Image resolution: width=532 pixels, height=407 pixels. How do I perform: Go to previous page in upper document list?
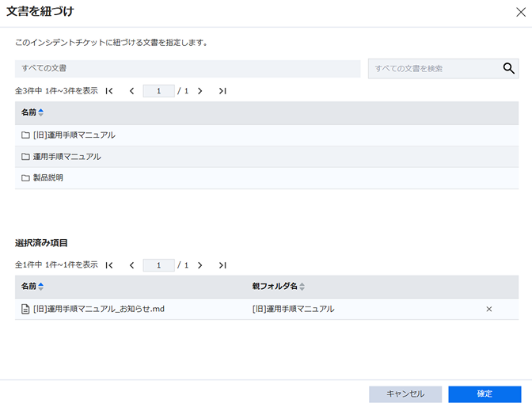pos(131,91)
